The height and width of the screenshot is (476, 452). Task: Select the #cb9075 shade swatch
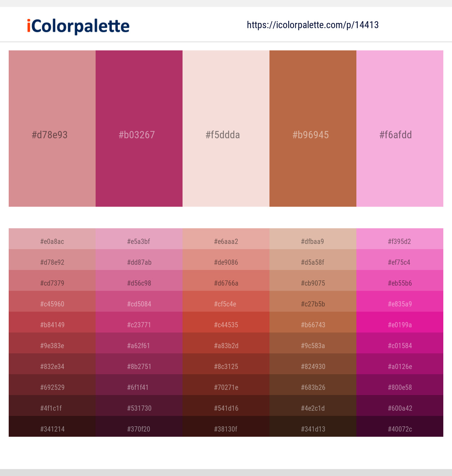(313, 283)
